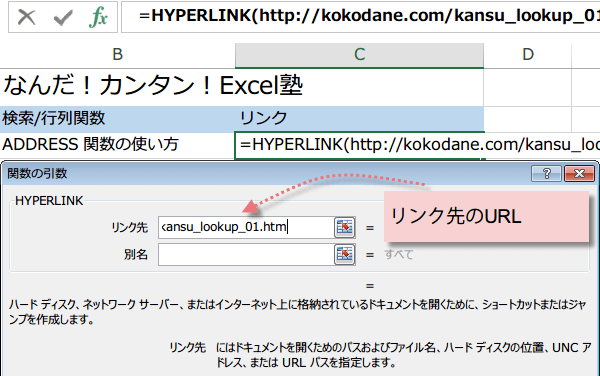The width and height of the screenshot is (600, 376).
Task: Select the ADDRESS 関数の使い方 cell
Action: pyautogui.click(x=117, y=145)
